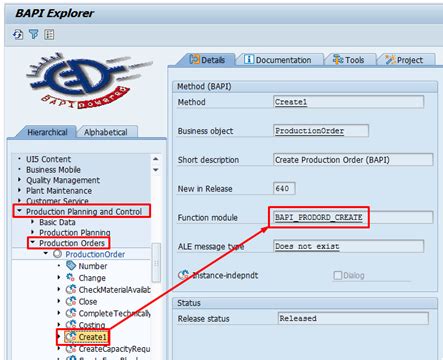The width and height of the screenshot is (443, 360).
Task: Collapse the Production Orders tree node
Action: click(x=33, y=242)
